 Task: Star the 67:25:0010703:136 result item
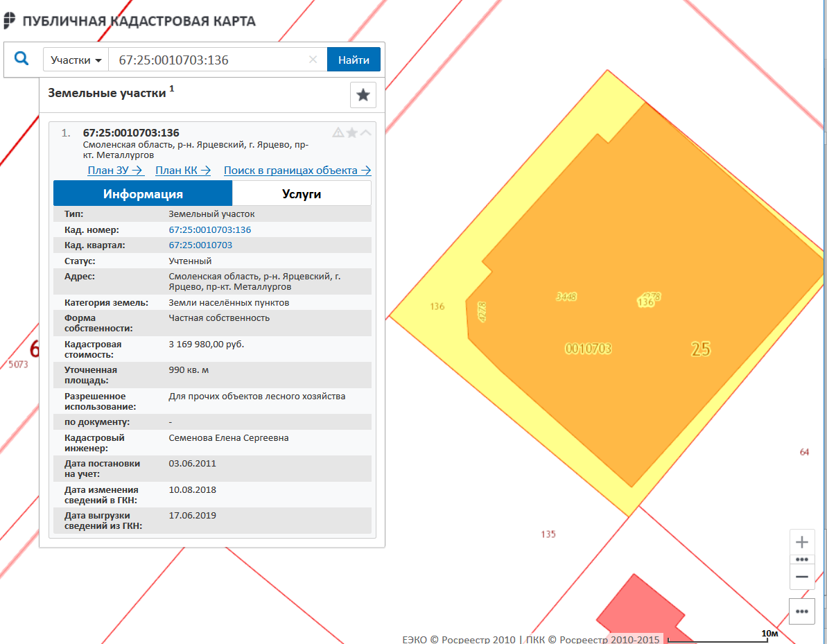[352, 132]
